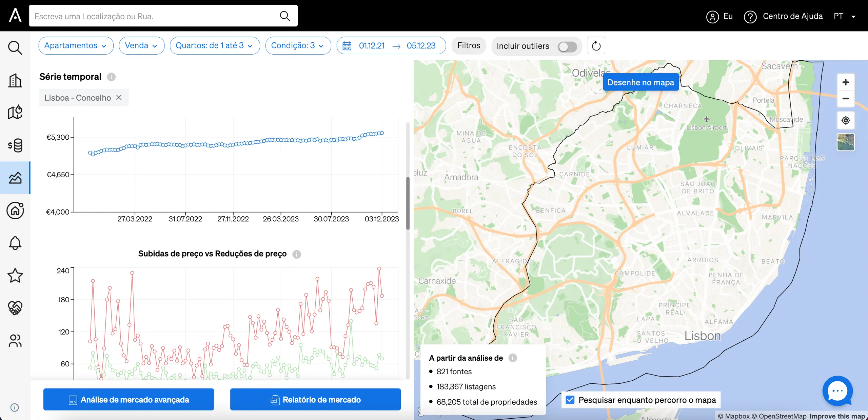
Task: Open the Condição: 3 dropdown
Action: [x=298, y=46]
